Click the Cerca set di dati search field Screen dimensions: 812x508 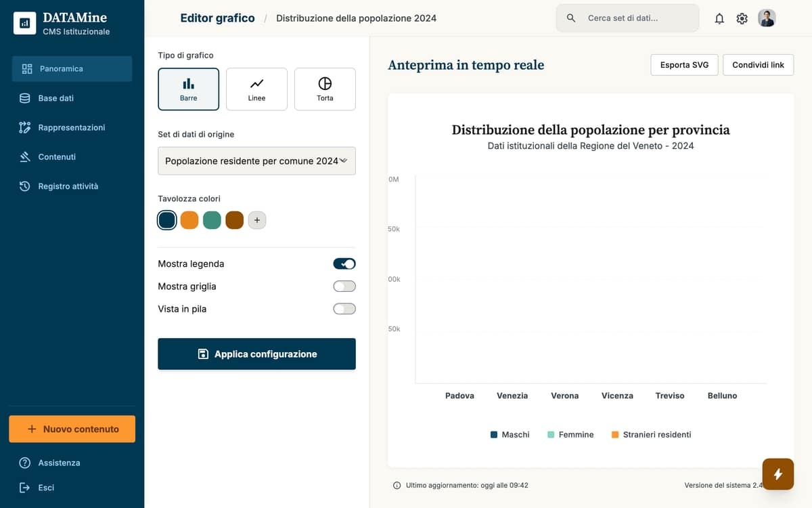pos(627,18)
